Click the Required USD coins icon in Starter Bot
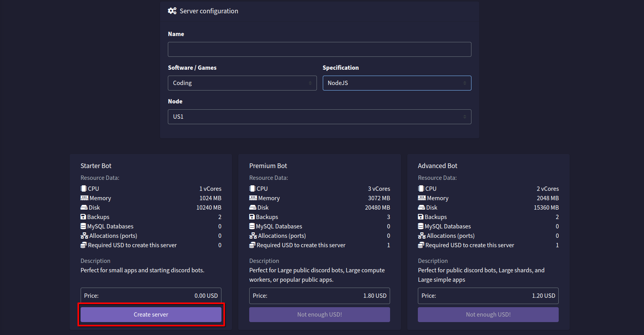644x335 pixels. [x=84, y=245]
